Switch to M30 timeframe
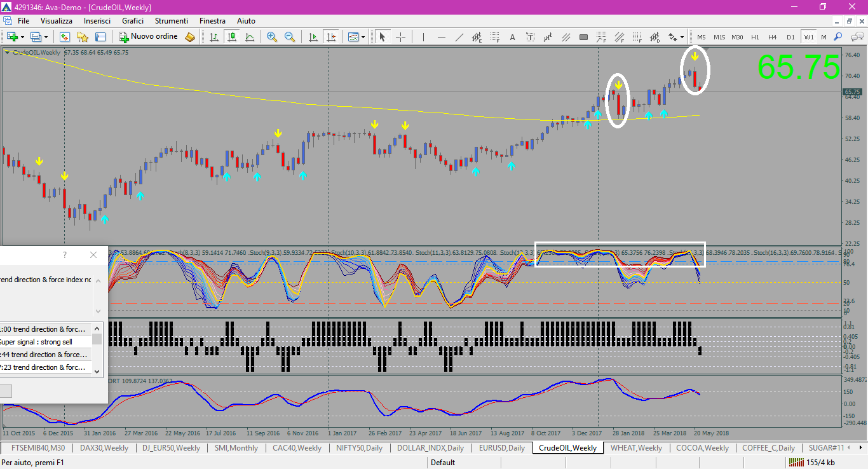The image size is (868, 469). tap(737, 37)
